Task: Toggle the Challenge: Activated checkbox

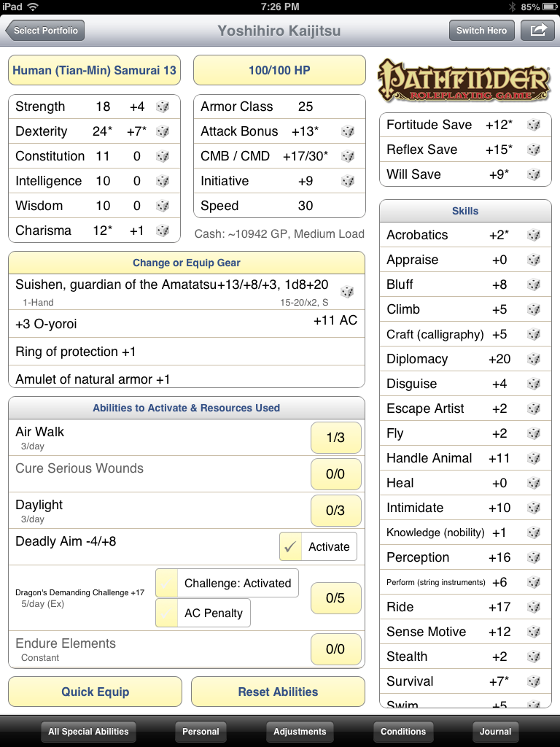Action: click(168, 583)
